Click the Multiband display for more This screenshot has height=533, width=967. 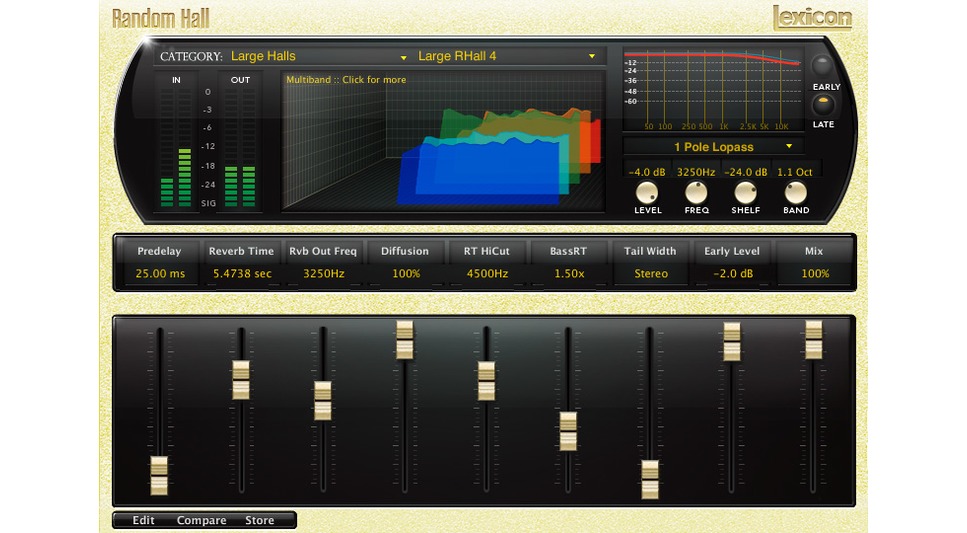(x=443, y=141)
